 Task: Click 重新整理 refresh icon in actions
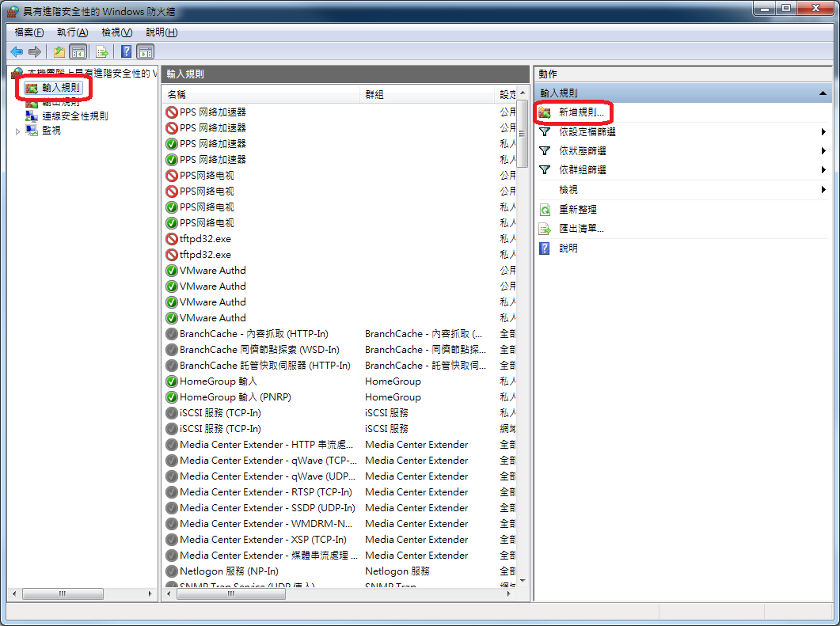(545, 210)
